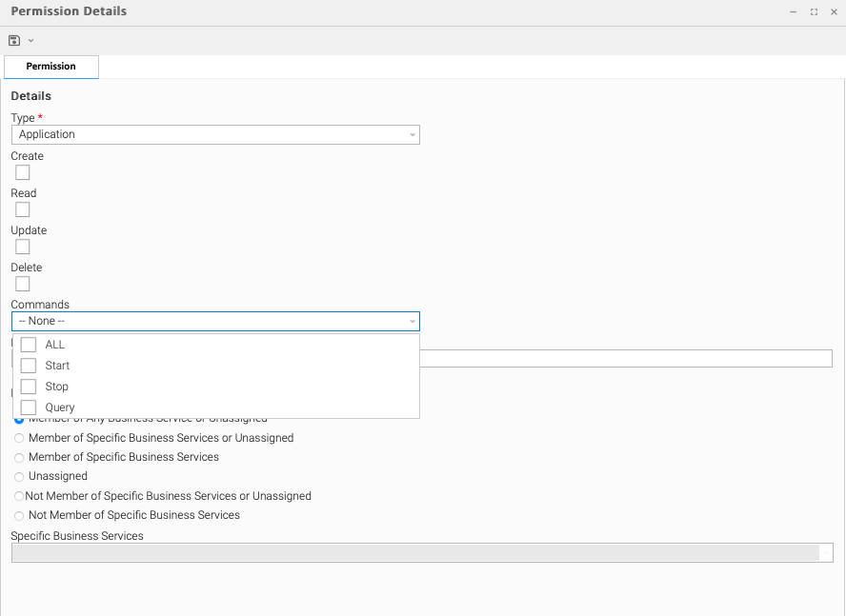This screenshot has width=846, height=616.
Task: Select the ALL command option
Action: pyautogui.click(x=29, y=345)
